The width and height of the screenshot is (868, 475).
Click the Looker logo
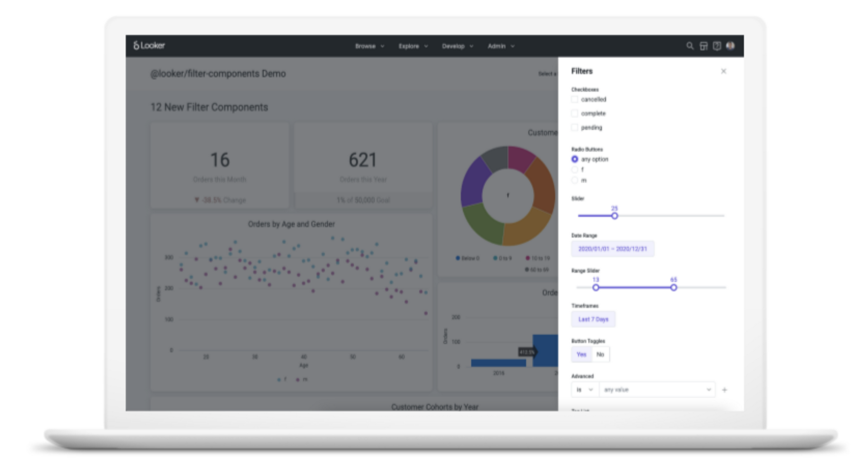(149, 45)
